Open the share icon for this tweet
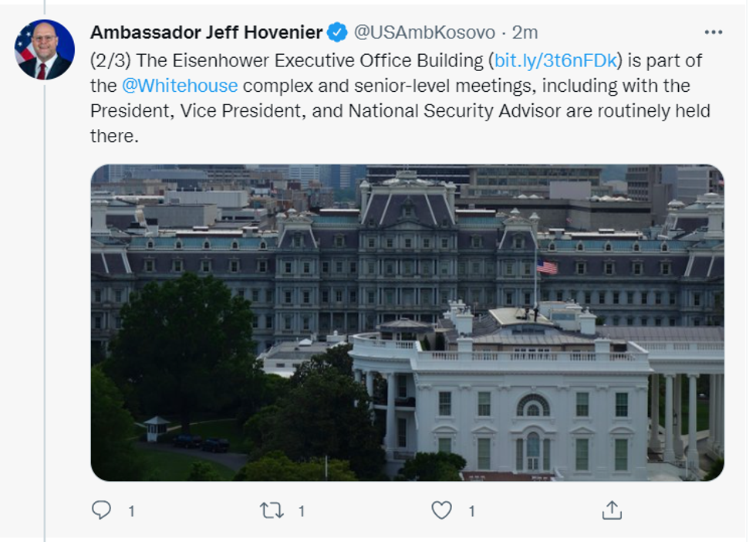 click(x=611, y=510)
